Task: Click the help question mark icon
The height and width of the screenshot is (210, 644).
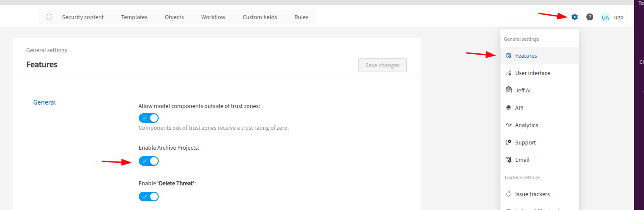Action: click(590, 17)
